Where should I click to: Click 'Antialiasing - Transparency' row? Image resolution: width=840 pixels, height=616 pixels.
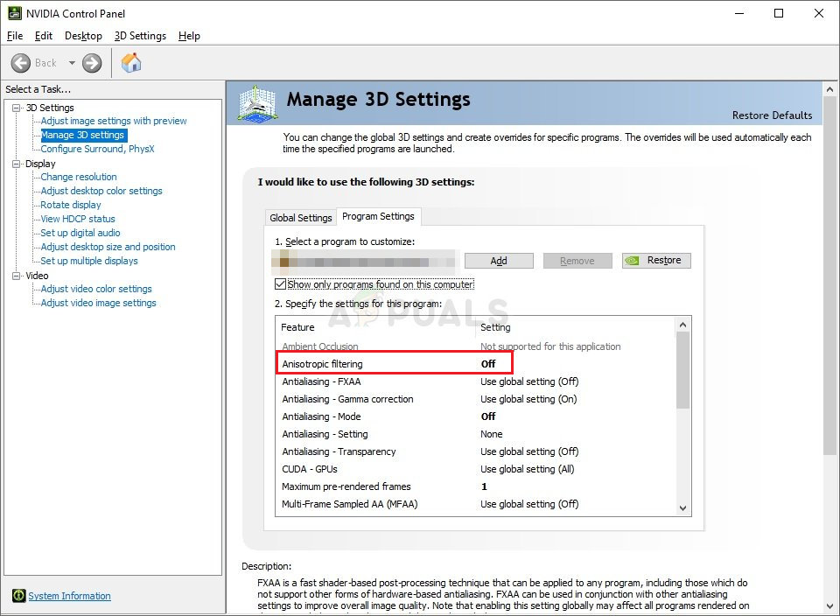(476, 451)
